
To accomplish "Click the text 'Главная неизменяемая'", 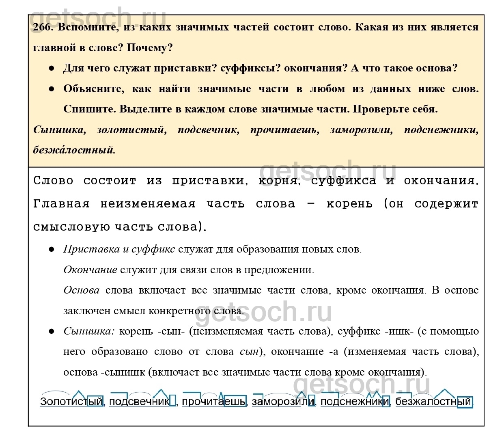I will tap(114, 203).
